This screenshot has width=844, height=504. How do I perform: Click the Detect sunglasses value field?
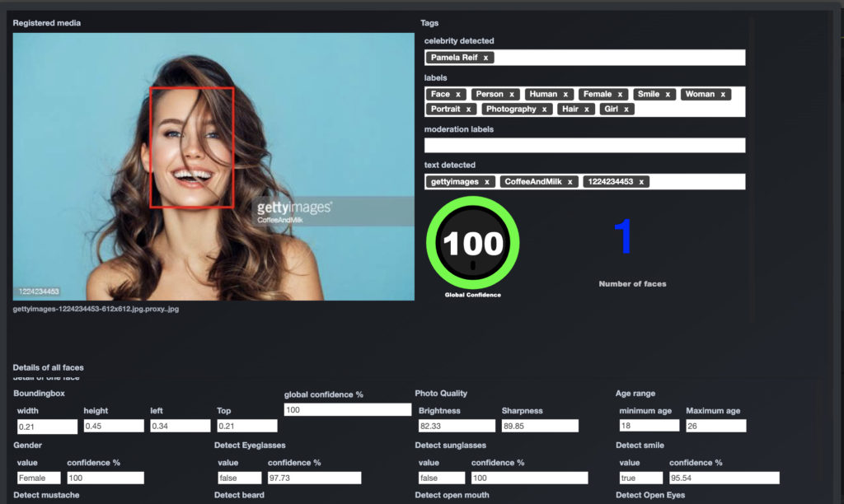coord(442,478)
